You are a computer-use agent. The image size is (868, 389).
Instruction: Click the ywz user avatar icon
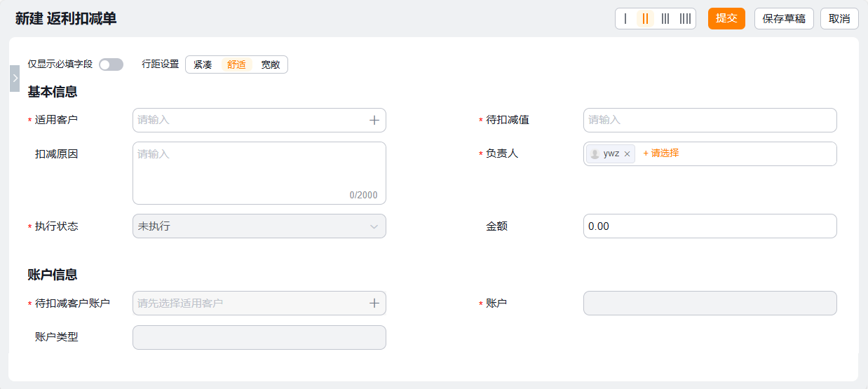point(595,154)
